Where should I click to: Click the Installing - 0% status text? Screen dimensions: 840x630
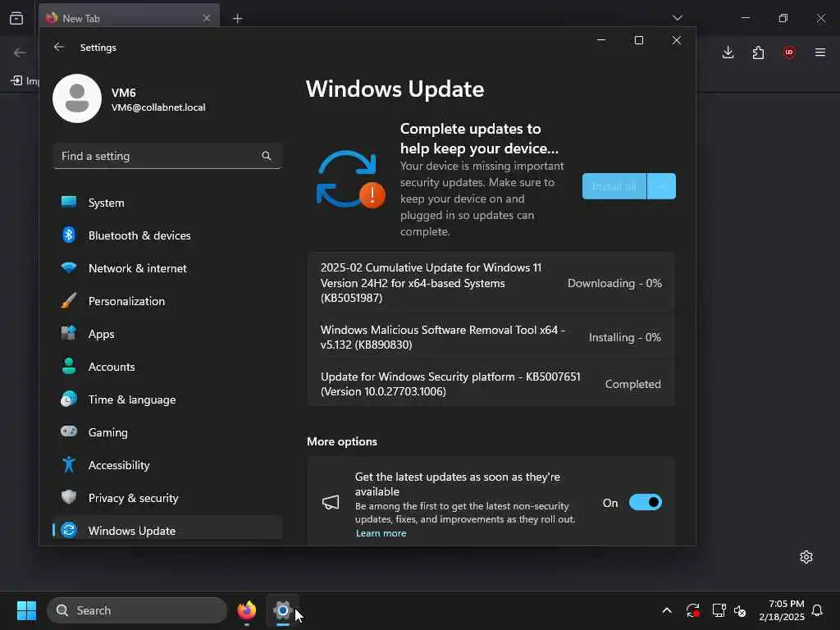(624, 337)
